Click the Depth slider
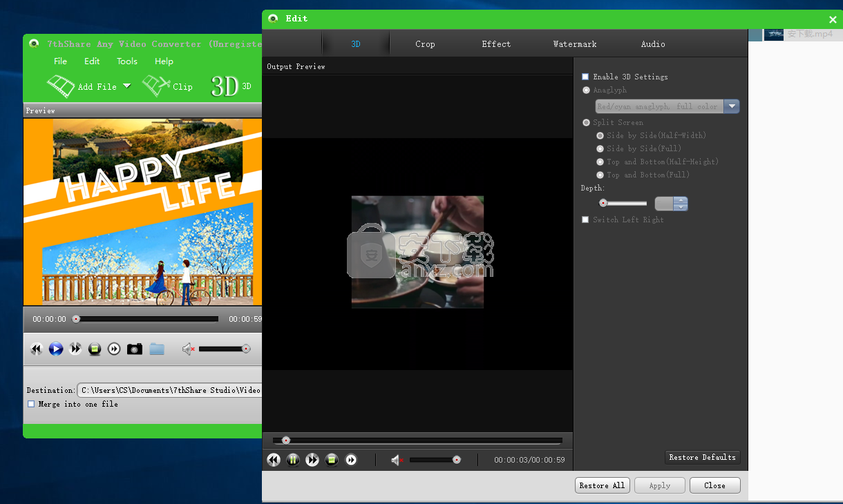Screen dimensions: 843x504 point(623,204)
